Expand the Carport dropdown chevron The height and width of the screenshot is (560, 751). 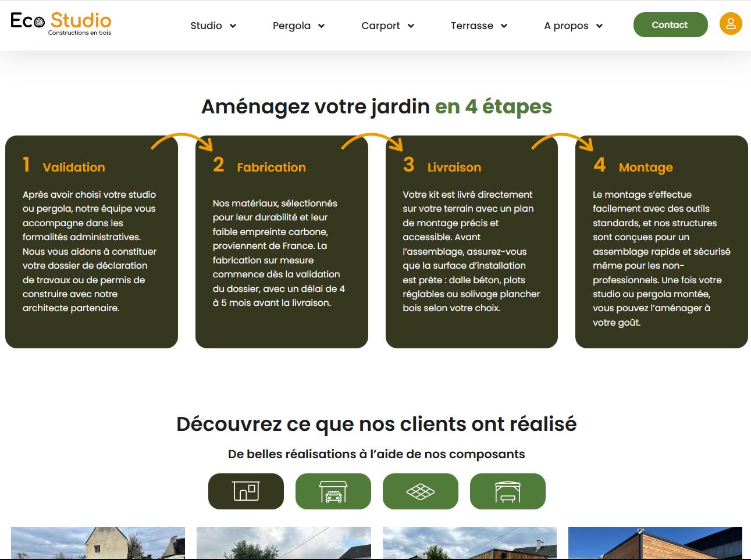(411, 26)
